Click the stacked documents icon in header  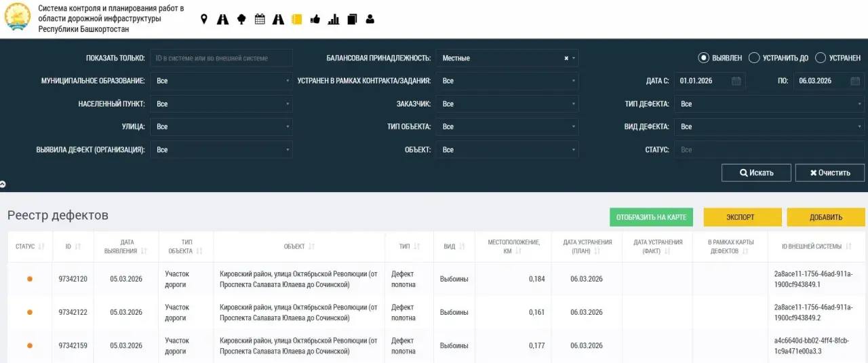click(x=351, y=20)
